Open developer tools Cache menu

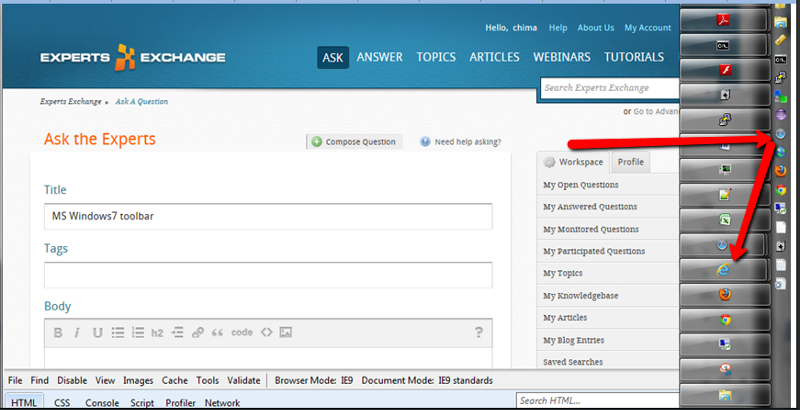175,380
